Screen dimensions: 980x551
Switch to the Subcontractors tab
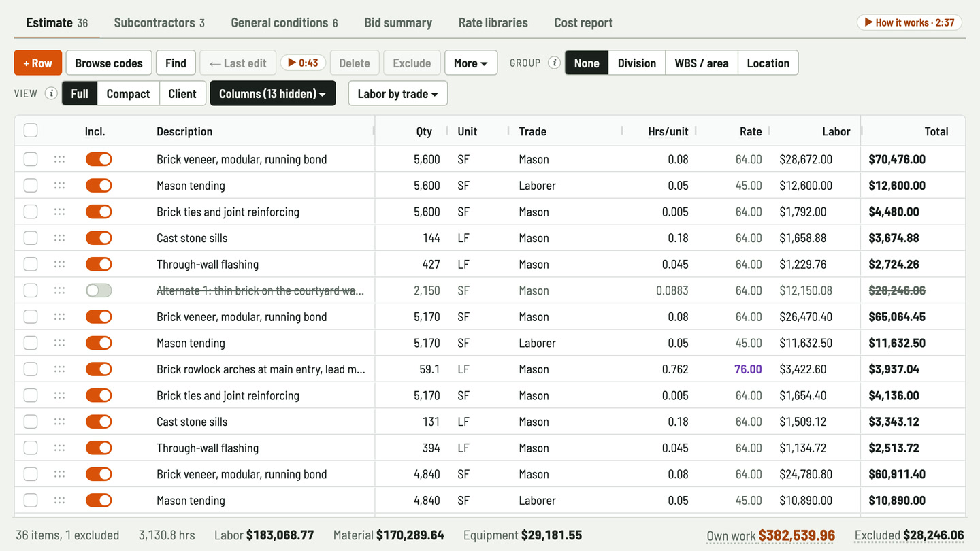point(159,22)
